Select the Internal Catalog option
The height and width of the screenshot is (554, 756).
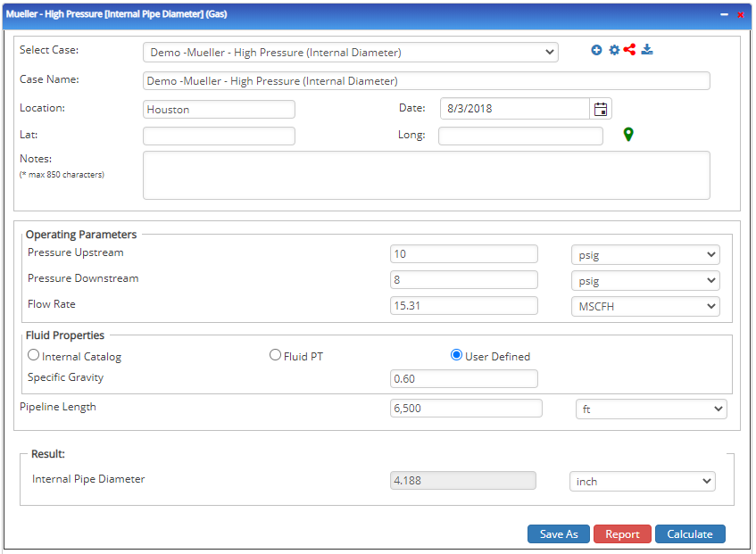[x=33, y=354]
